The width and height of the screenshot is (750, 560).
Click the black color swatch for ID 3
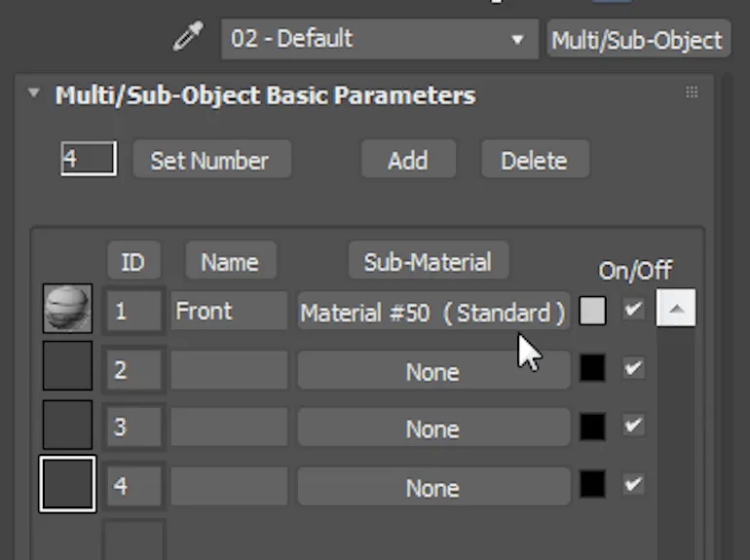coord(592,427)
